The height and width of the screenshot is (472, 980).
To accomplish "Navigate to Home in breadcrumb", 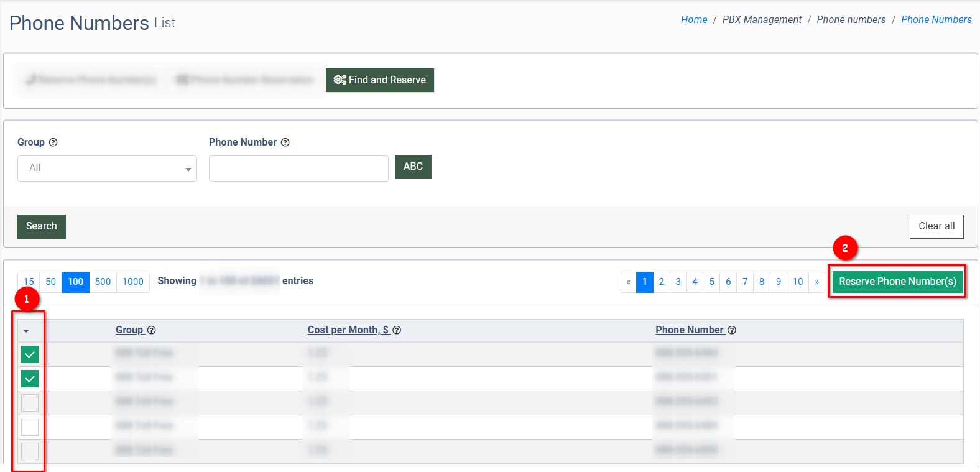I will [x=693, y=20].
